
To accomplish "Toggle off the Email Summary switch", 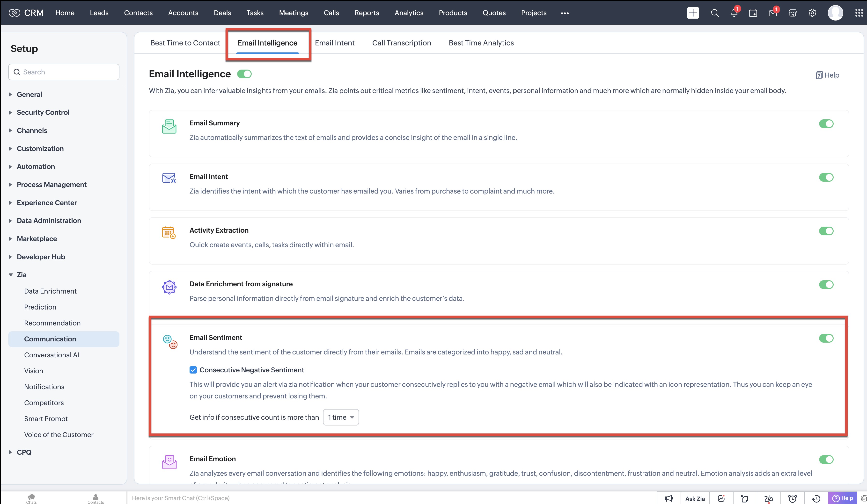I will point(826,124).
